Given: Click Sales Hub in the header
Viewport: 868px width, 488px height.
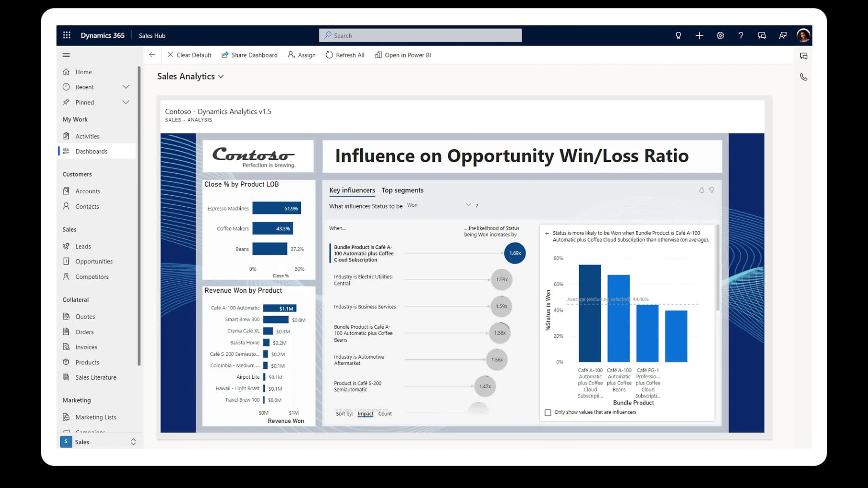Looking at the screenshot, I should point(152,36).
